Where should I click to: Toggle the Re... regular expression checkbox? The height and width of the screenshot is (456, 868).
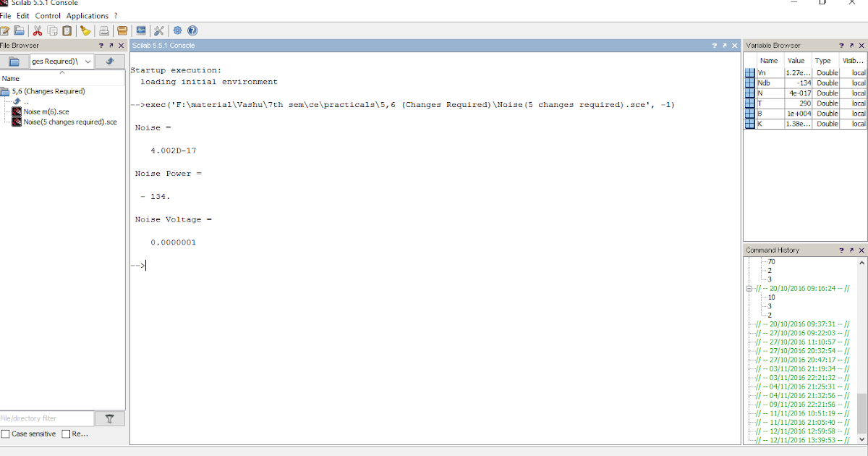point(66,434)
